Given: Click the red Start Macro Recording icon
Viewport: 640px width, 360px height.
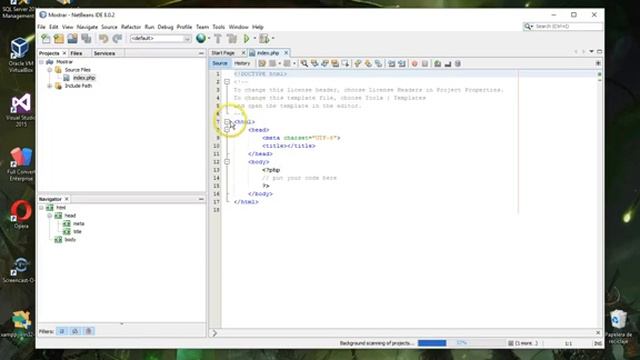Looking at the screenshot, I should click(414, 64).
